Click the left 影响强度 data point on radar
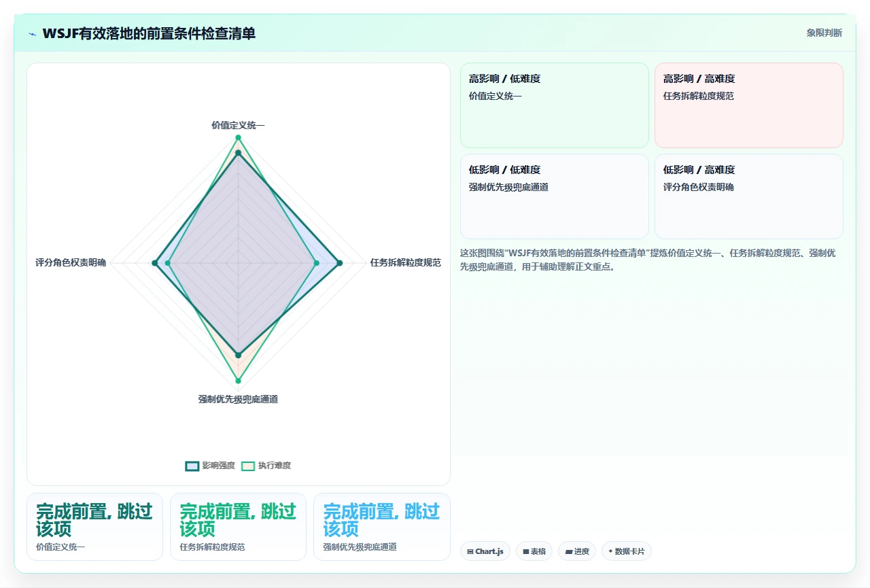Image resolution: width=870 pixels, height=588 pixels. [x=155, y=262]
